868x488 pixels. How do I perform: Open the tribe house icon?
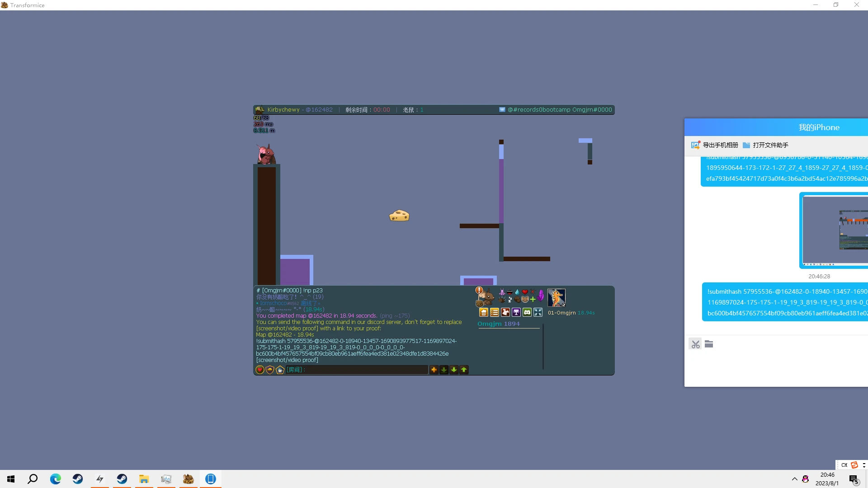[x=484, y=312]
